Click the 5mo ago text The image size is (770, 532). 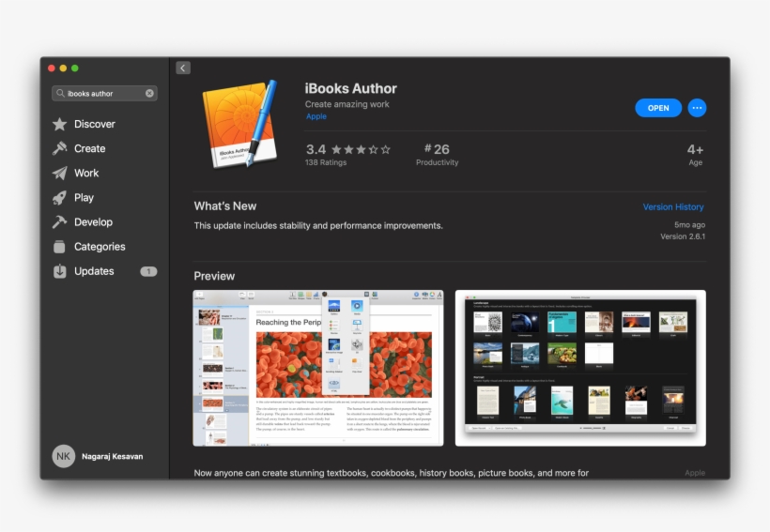click(689, 225)
